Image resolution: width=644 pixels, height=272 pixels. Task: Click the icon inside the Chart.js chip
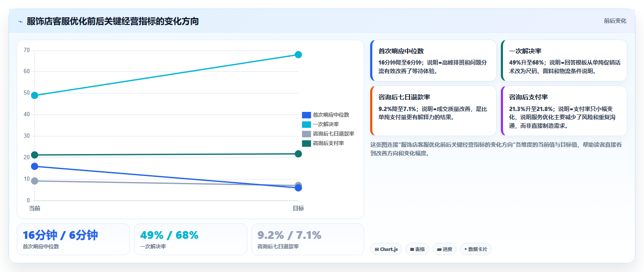click(377, 249)
